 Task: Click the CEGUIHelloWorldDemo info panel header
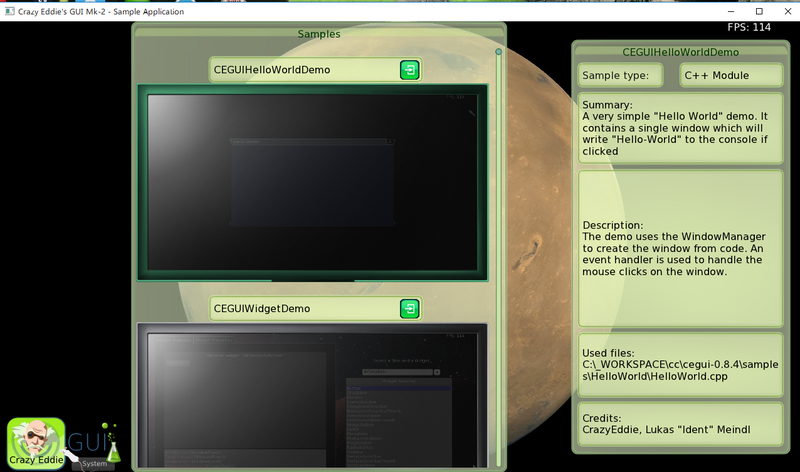pos(680,51)
